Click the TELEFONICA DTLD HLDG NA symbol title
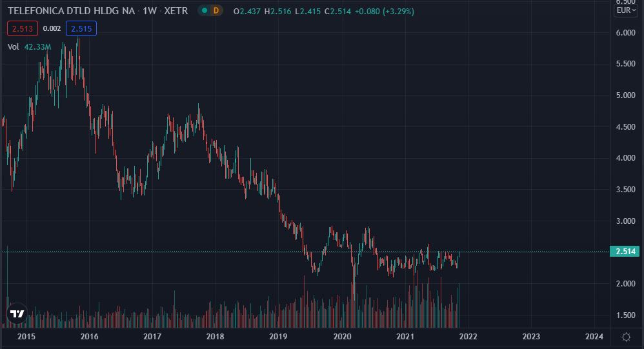 tap(72, 11)
